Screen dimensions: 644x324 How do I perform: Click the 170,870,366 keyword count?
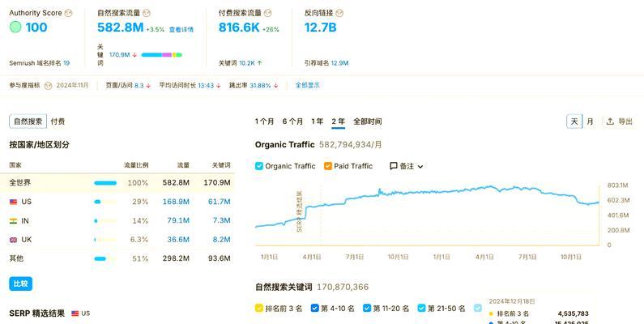click(x=343, y=287)
